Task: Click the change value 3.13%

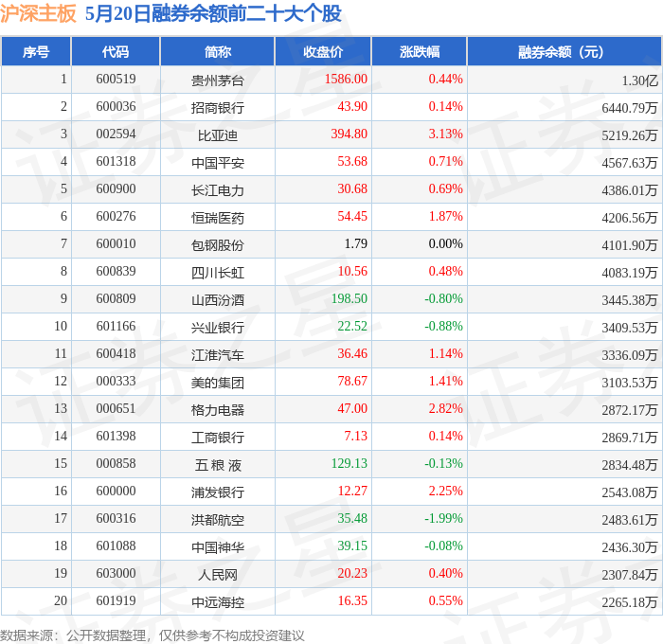Action: point(446,134)
